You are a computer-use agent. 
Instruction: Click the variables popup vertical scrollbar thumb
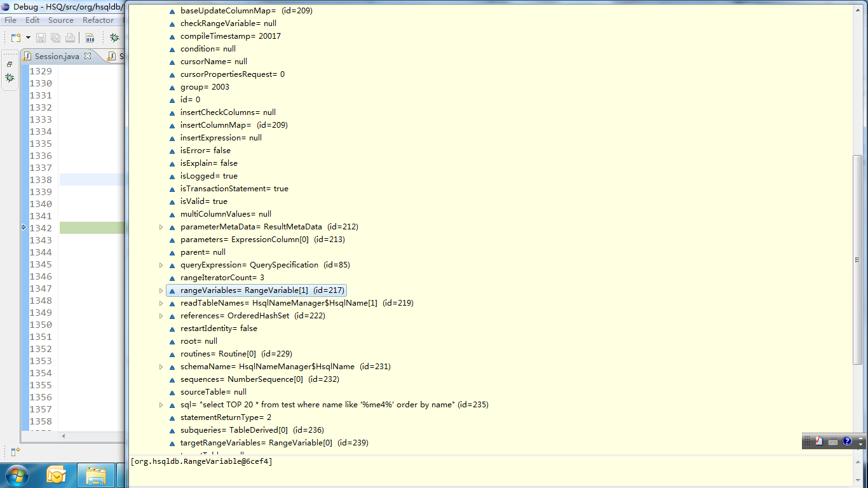tap(858, 259)
